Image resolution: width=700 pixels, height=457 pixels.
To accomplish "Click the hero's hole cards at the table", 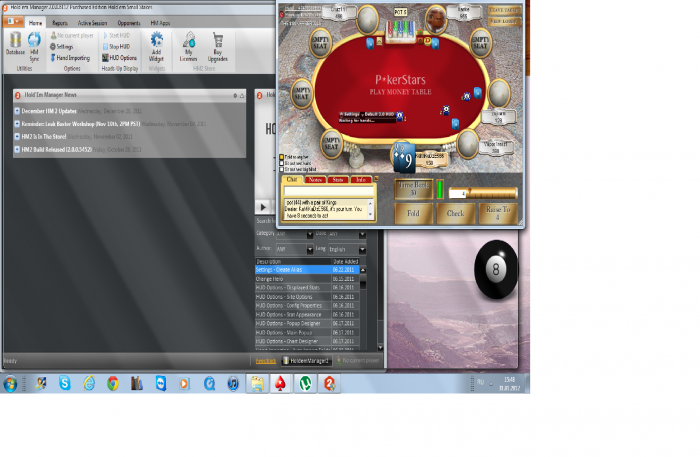I will tap(404, 158).
